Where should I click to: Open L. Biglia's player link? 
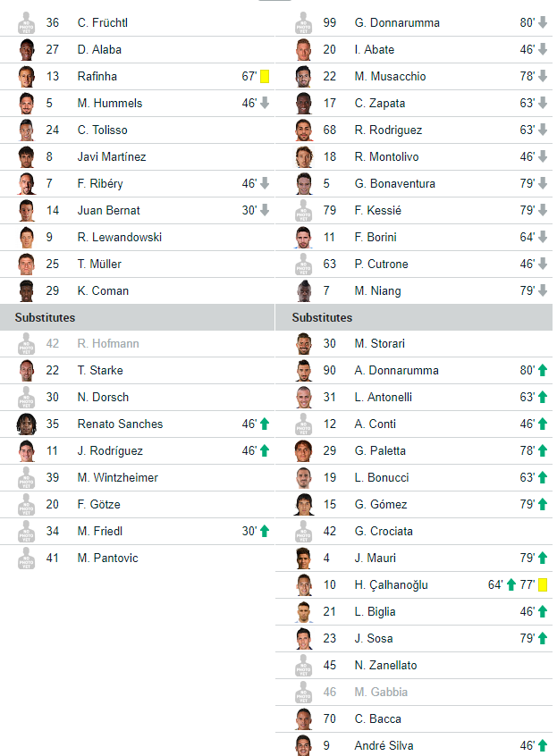click(375, 611)
